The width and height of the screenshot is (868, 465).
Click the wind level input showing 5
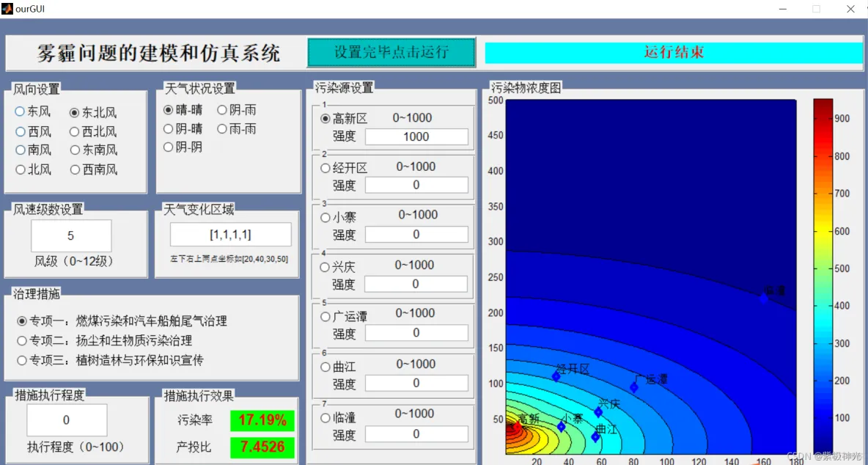71,236
